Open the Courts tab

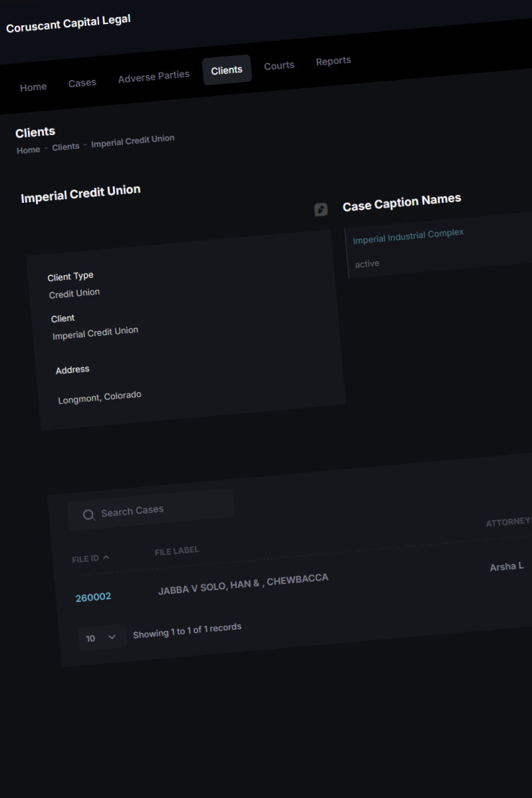click(279, 65)
